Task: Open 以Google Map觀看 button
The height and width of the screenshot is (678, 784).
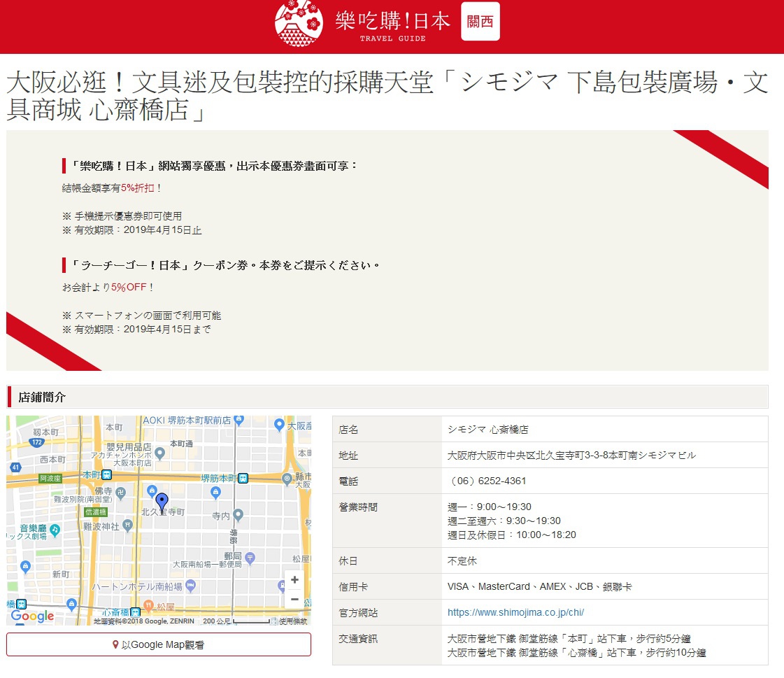Action: click(159, 644)
